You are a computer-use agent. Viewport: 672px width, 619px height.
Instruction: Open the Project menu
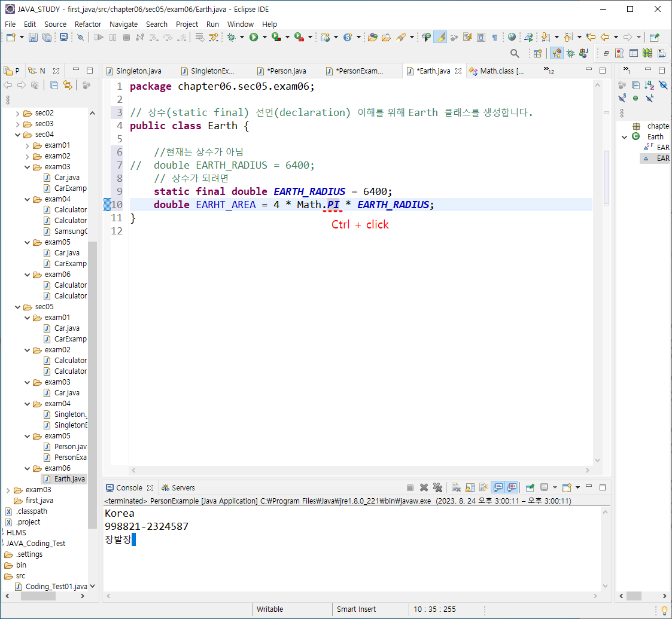pyautogui.click(x=187, y=25)
